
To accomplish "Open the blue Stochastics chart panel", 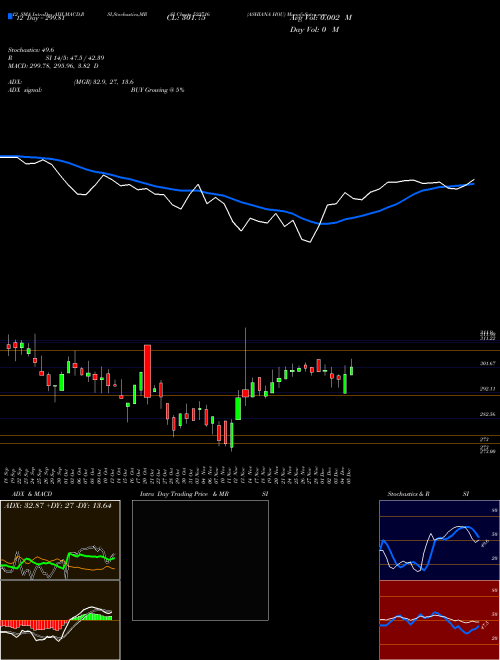I will [439, 540].
